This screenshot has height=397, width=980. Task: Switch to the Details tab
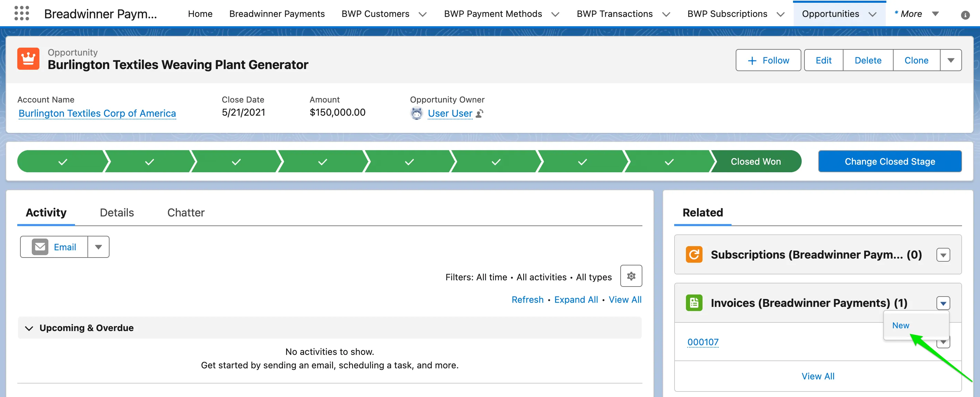117,212
